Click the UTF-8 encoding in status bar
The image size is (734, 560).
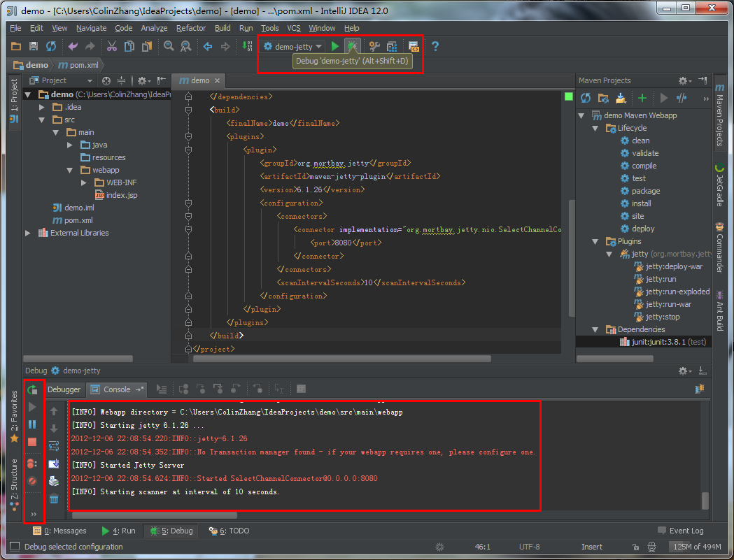click(530, 547)
